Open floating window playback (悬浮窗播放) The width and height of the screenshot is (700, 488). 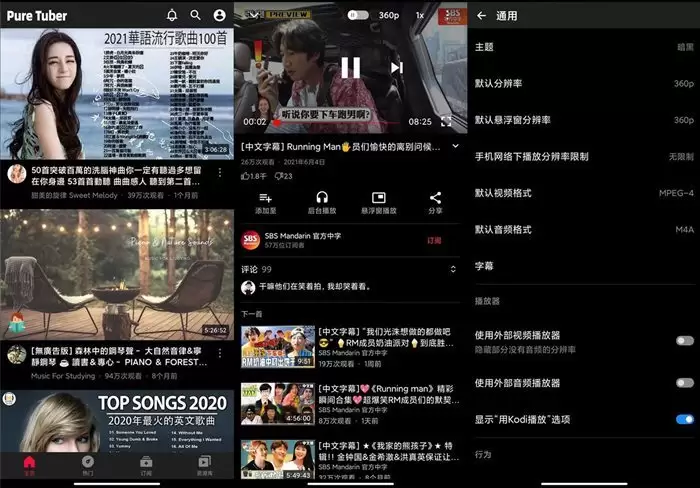(x=379, y=202)
